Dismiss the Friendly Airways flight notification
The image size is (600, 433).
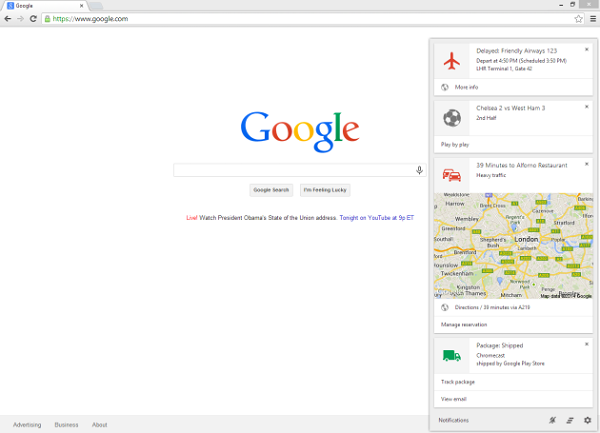coord(587,49)
